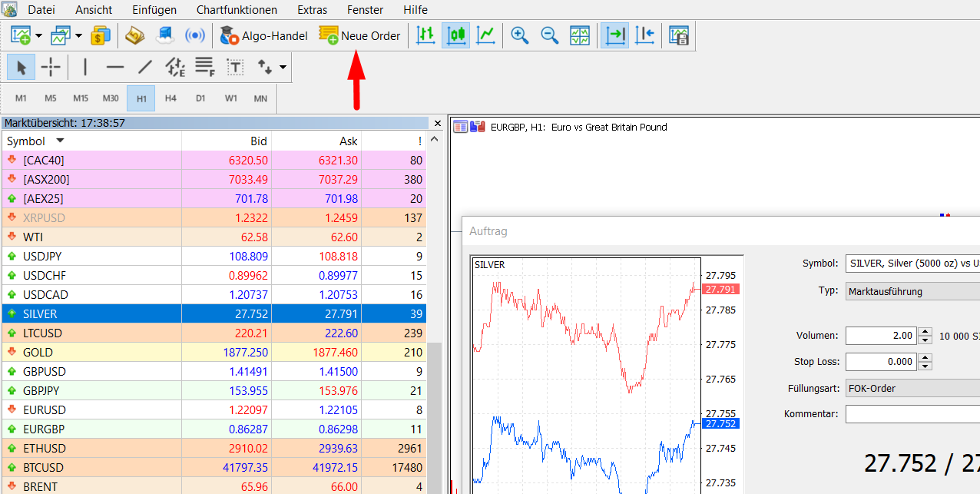
Task: Select the text label tool
Action: (235, 68)
